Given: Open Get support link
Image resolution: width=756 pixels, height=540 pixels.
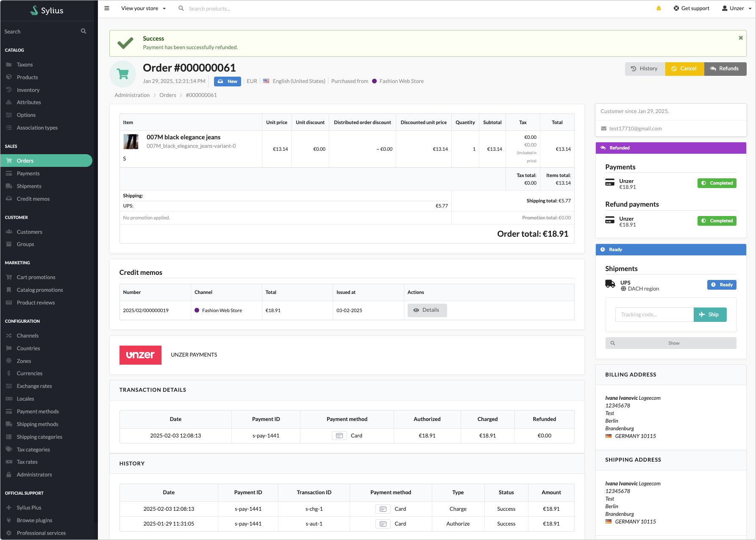Looking at the screenshot, I should point(691,8).
